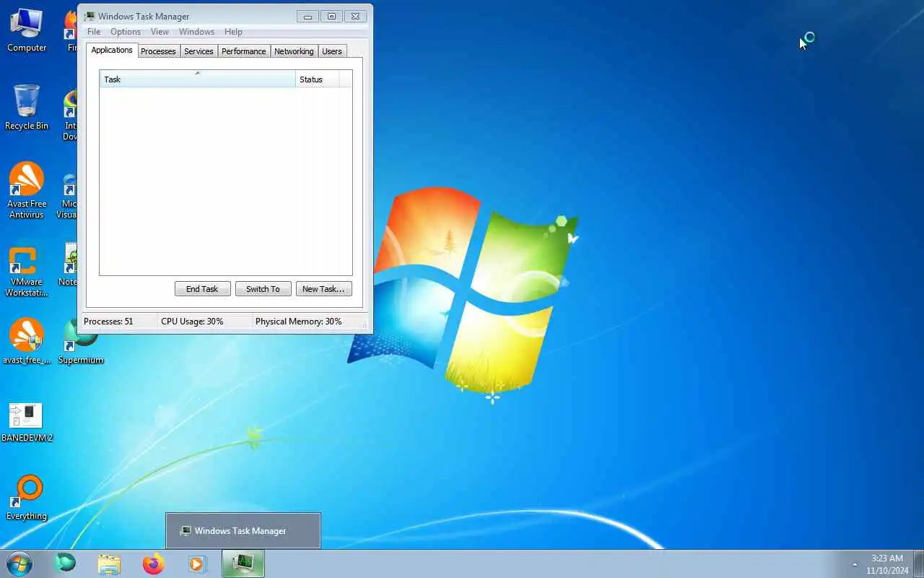The image size is (924, 578).
Task: Open the File menu
Action: [94, 32]
